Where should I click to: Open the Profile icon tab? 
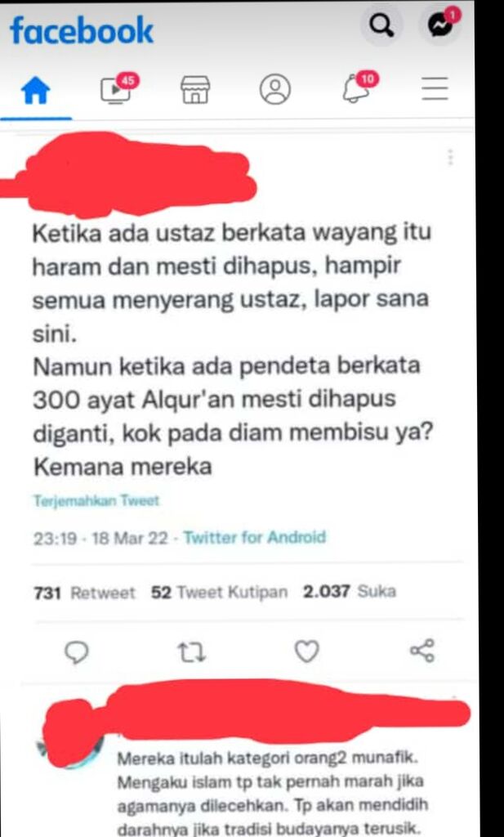(275, 89)
